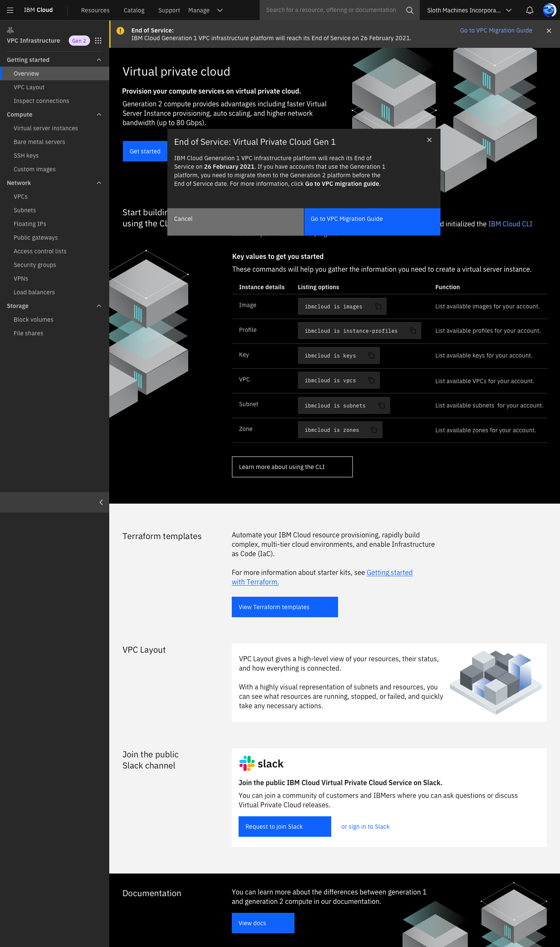Click the banner Go to VPC Migration Guide link

click(x=496, y=30)
